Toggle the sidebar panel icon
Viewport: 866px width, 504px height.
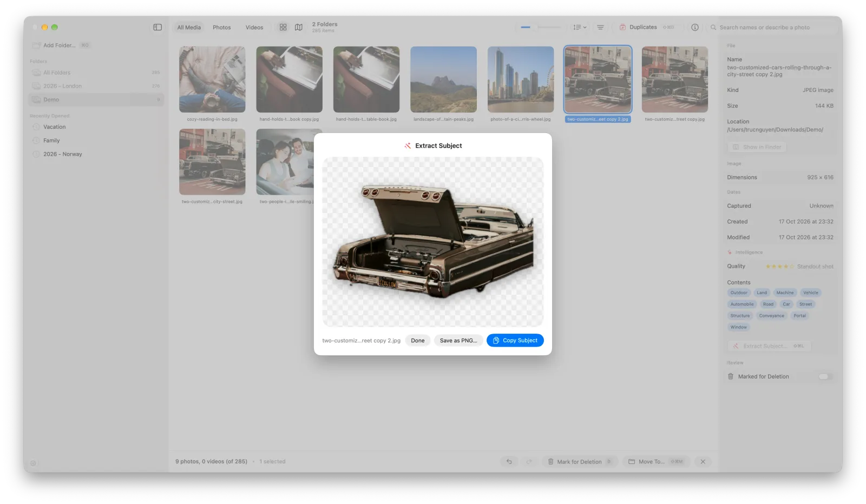(158, 27)
